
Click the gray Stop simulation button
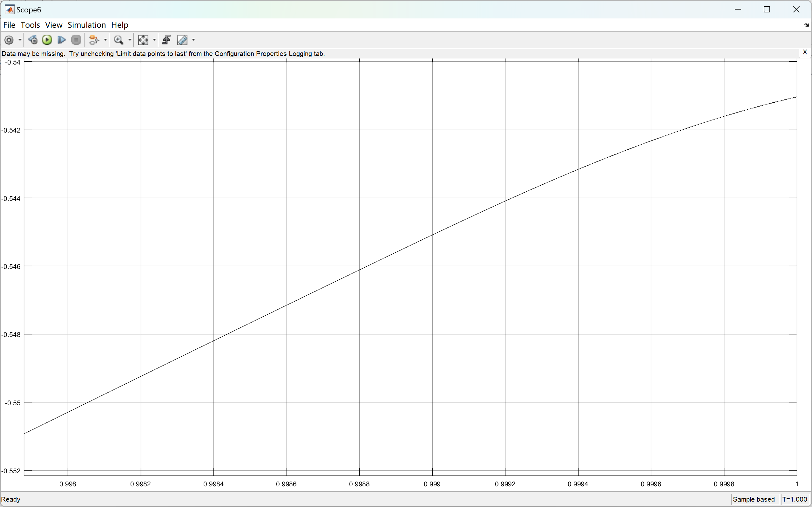tap(77, 40)
